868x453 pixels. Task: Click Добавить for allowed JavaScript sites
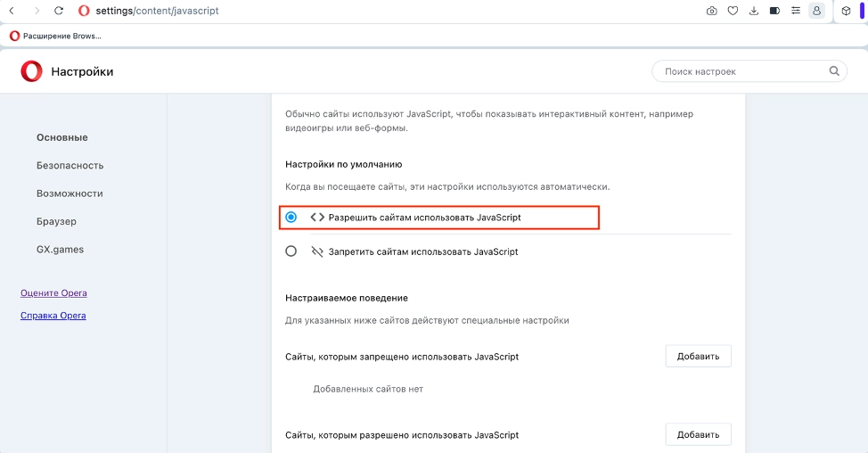(698, 435)
